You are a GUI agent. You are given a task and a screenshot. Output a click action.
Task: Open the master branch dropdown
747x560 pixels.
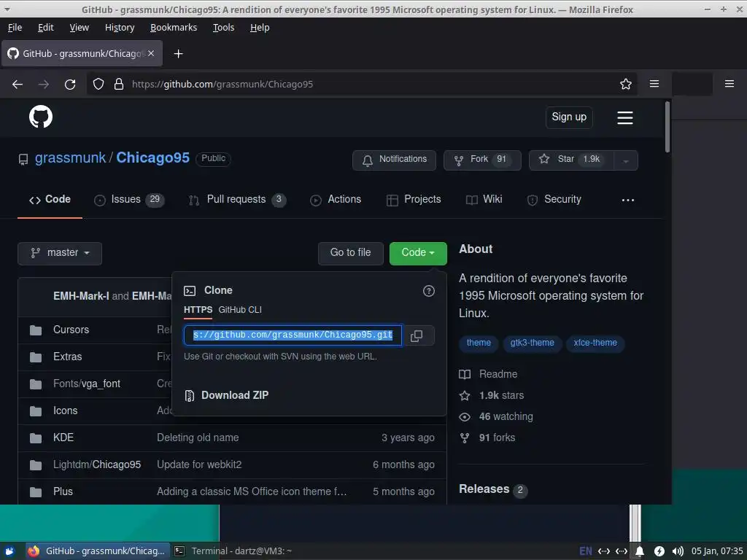[60, 253]
